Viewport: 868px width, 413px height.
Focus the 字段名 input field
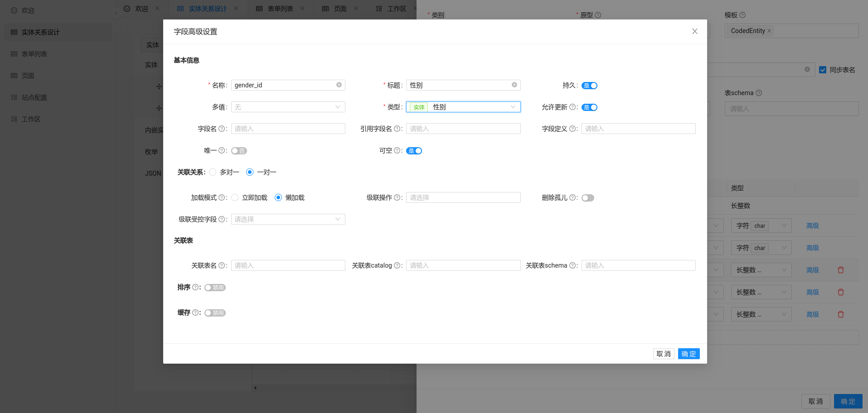coord(288,129)
